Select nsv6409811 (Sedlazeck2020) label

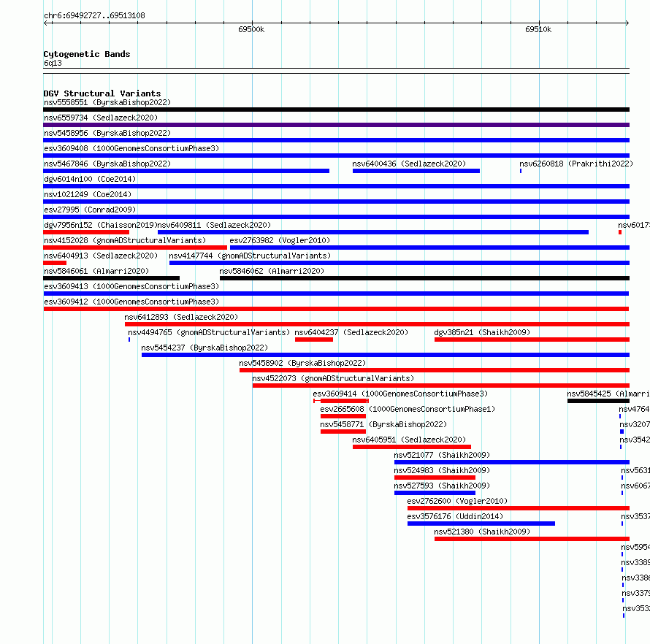(x=214, y=225)
